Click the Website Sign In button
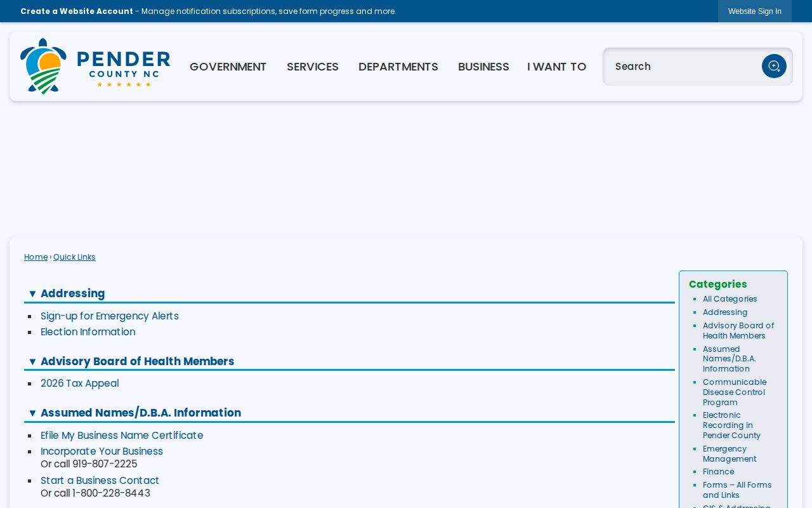 [x=755, y=11]
